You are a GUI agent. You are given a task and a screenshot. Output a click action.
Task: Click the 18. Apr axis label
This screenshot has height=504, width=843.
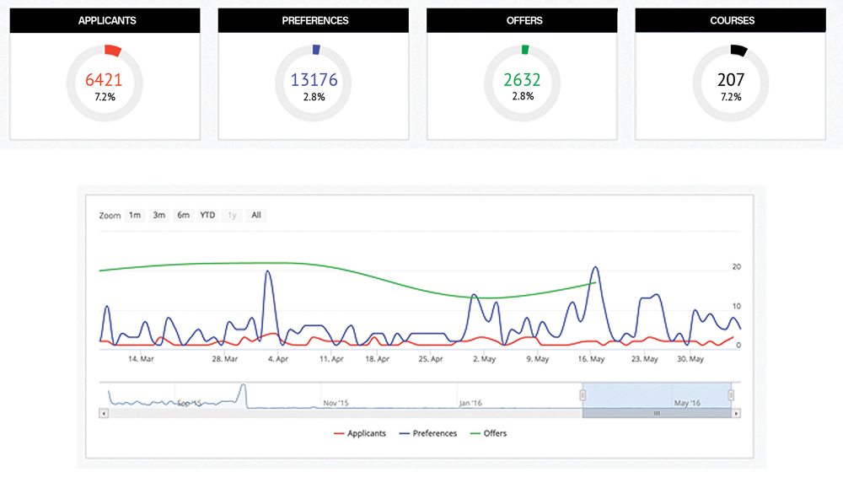pyautogui.click(x=378, y=359)
